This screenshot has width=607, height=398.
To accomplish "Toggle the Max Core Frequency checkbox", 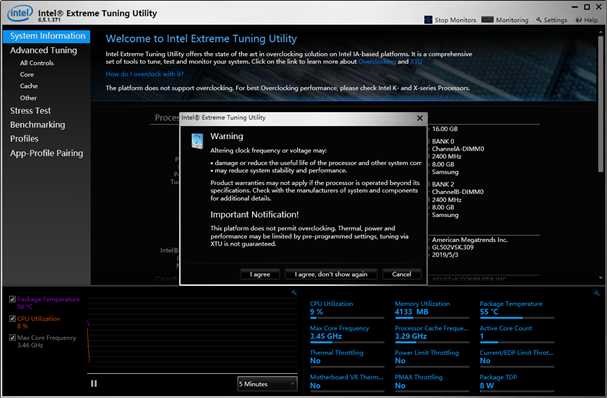I will [12, 337].
